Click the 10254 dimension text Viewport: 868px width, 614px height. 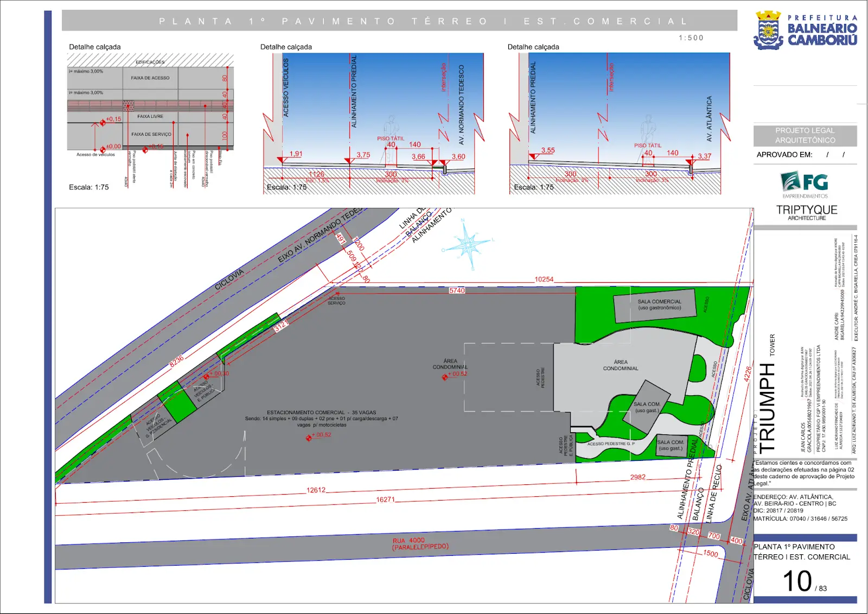point(544,280)
